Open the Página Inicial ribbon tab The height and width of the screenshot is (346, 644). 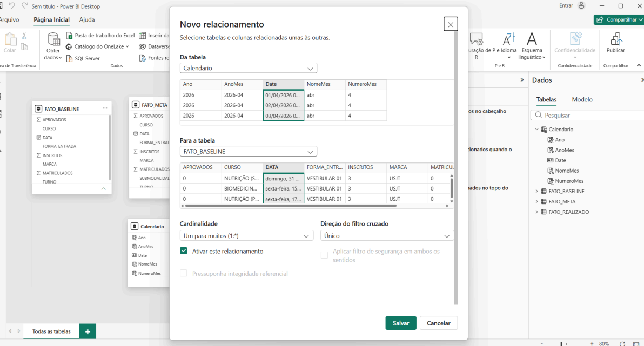(52, 19)
